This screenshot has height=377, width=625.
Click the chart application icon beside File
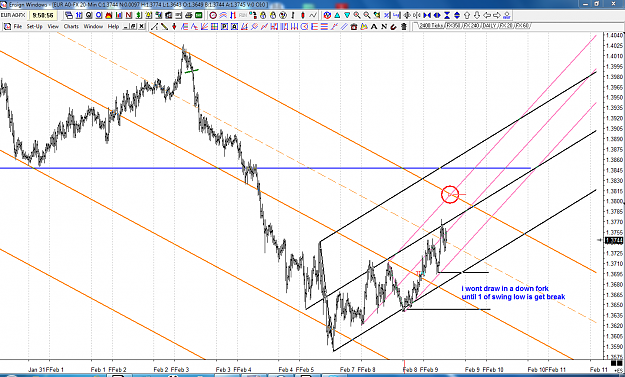tap(7, 26)
